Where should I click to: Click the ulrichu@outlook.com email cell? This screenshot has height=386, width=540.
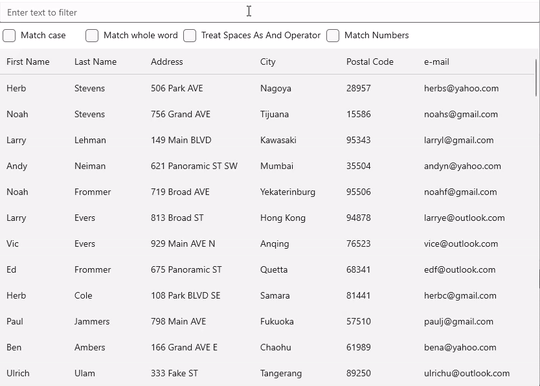click(467, 373)
